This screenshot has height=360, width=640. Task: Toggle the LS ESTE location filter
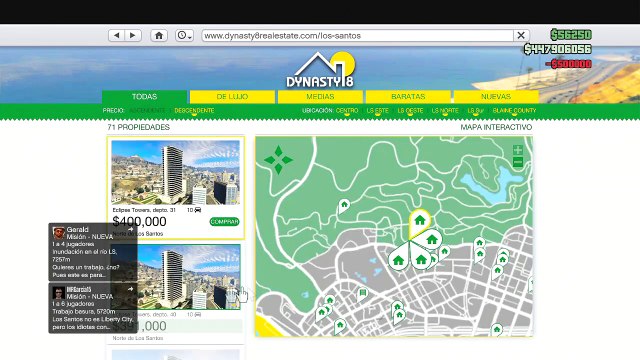coord(378,111)
